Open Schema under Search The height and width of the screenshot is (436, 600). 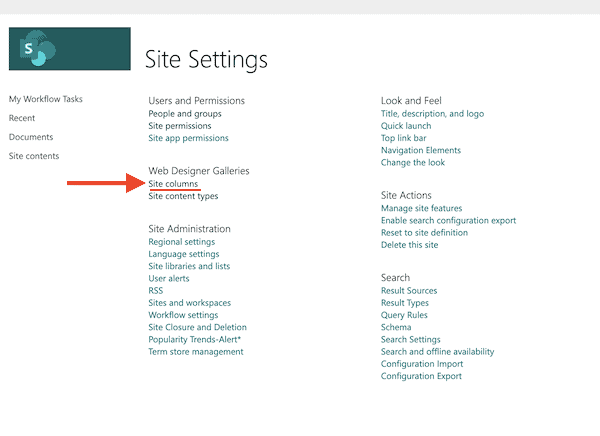pos(396,327)
